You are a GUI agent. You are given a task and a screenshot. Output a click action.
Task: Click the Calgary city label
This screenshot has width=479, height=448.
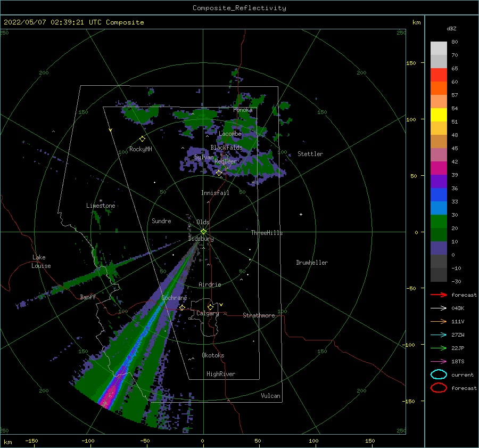pyautogui.click(x=208, y=313)
